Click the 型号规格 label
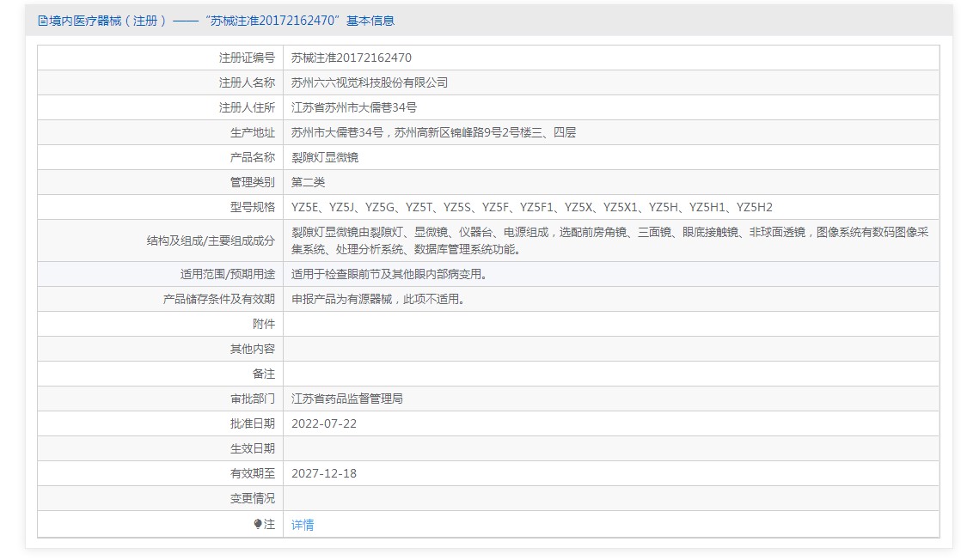 click(x=253, y=207)
